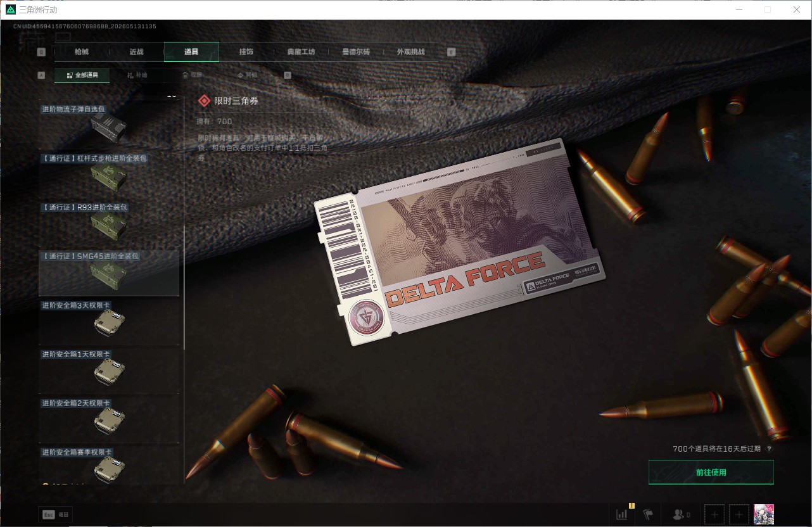812x527 pixels.
Task: Select the 【通行证】R93进阶全装包 item
Action: click(109, 224)
